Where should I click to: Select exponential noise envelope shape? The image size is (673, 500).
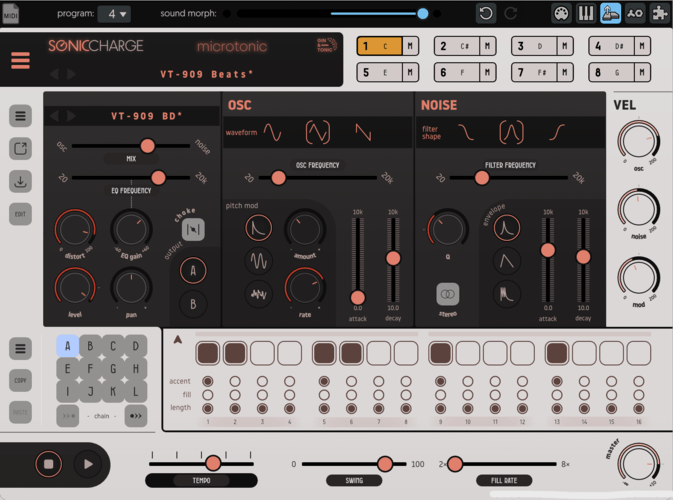pos(506,228)
